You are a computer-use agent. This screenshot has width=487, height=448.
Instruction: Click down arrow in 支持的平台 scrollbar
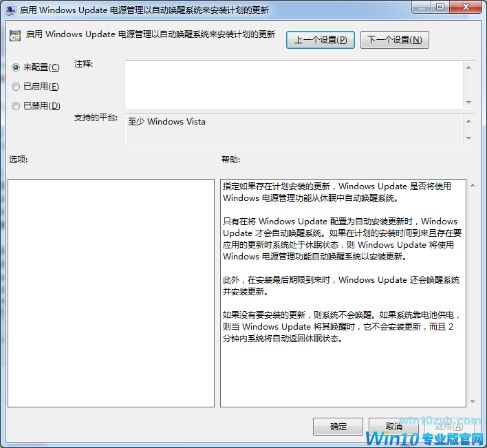[468, 138]
